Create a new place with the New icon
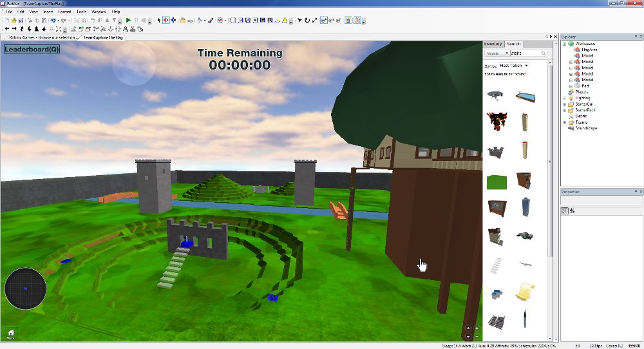Screen dimensions: 644x349 tap(7, 20)
